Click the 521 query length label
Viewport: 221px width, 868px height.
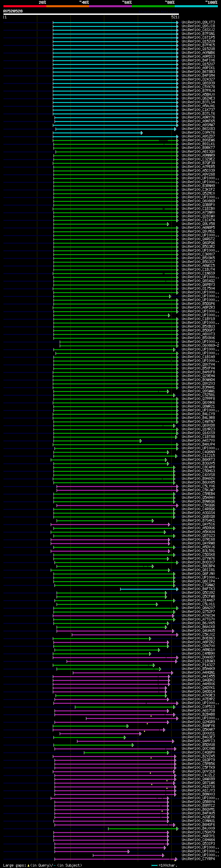(174, 17)
